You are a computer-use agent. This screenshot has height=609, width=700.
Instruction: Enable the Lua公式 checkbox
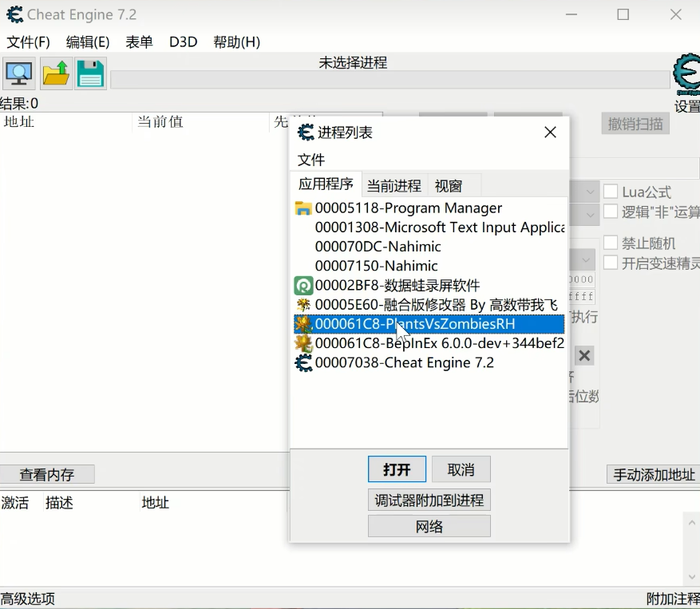(x=611, y=192)
